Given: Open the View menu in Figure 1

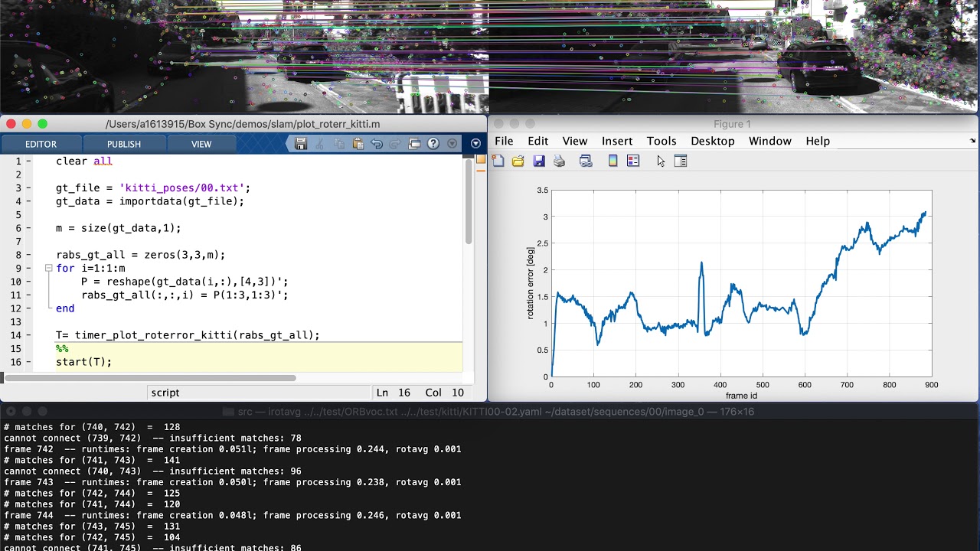Looking at the screenshot, I should (575, 141).
